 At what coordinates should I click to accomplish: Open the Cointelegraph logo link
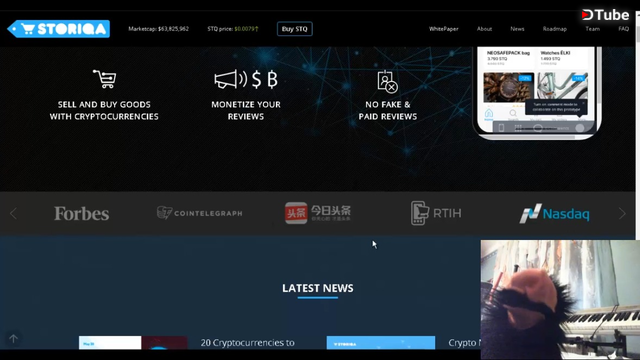click(x=200, y=213)
